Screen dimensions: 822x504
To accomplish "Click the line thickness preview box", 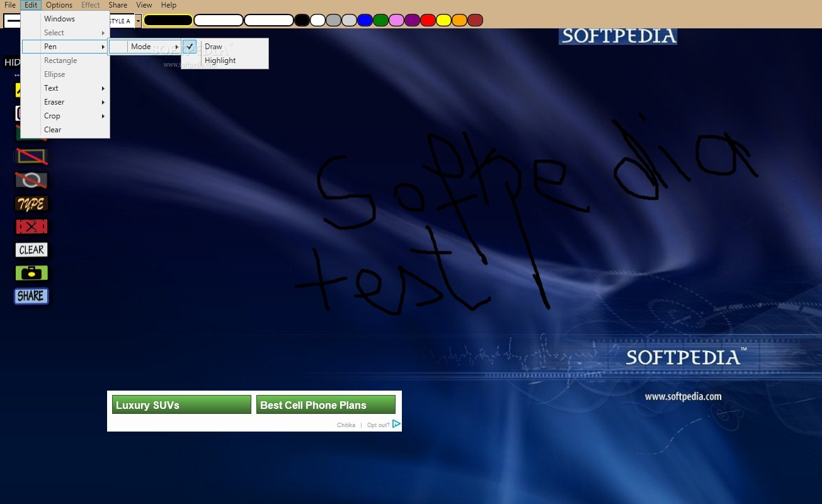I will (x=12, y=21).
